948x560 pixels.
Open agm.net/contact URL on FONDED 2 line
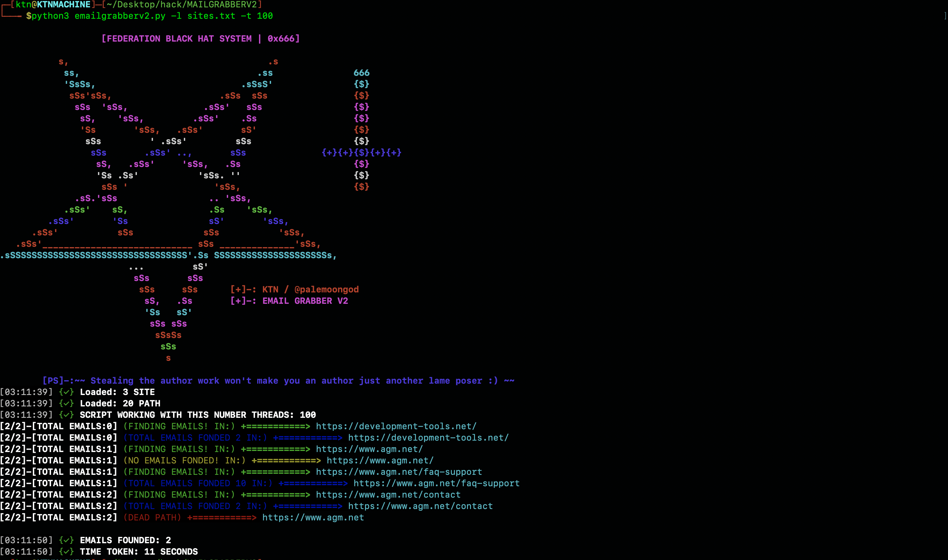pyautogui.click(x=420, y=506)
